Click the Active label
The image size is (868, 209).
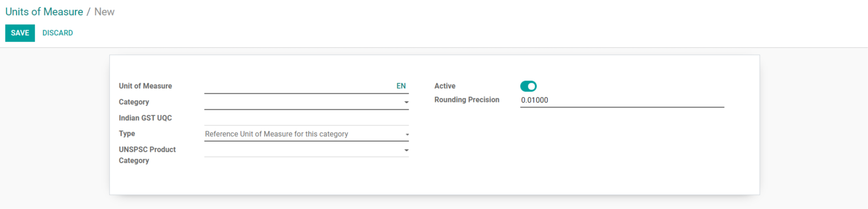tap(445, 86)
